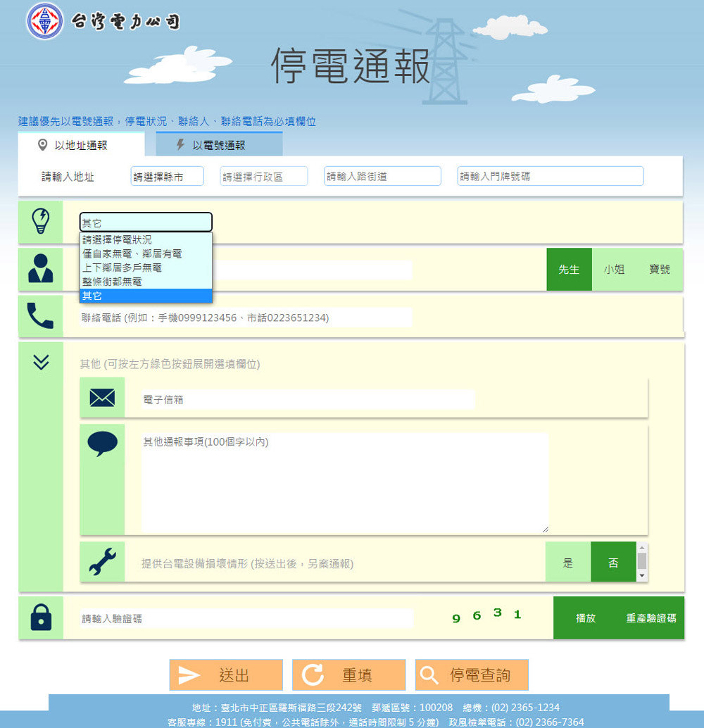
Task: Select 寶號 title toggle
Action: click(x=660, y=269)
